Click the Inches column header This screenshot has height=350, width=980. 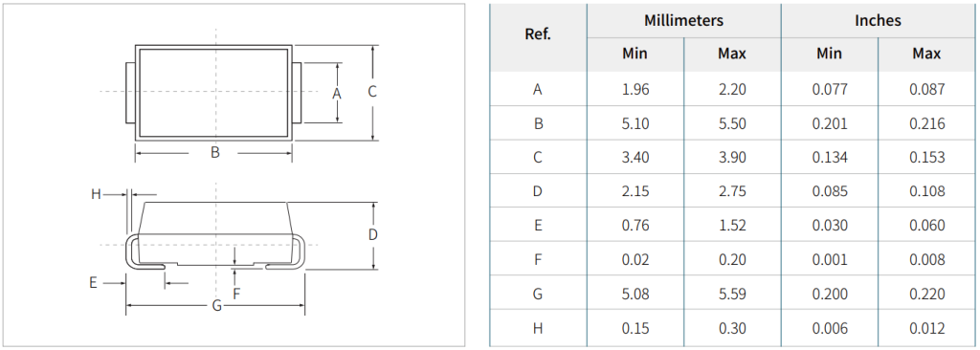pos(879,21)
